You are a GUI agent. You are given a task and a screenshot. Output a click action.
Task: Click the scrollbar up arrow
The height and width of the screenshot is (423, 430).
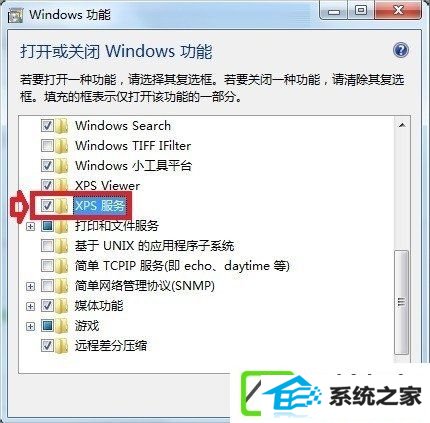(402, 125)
